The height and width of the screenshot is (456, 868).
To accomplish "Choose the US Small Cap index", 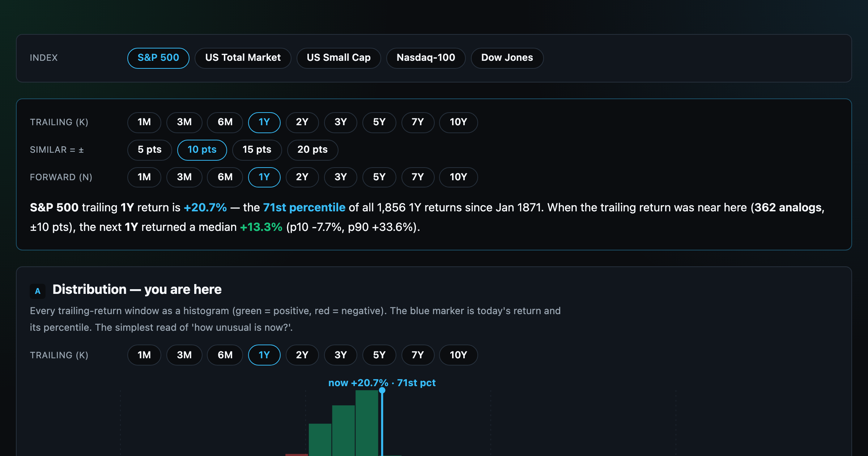I will pos(339,58).
